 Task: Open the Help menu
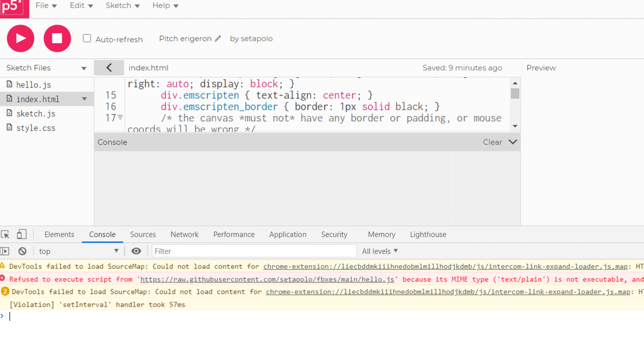(x=165, y=5)
